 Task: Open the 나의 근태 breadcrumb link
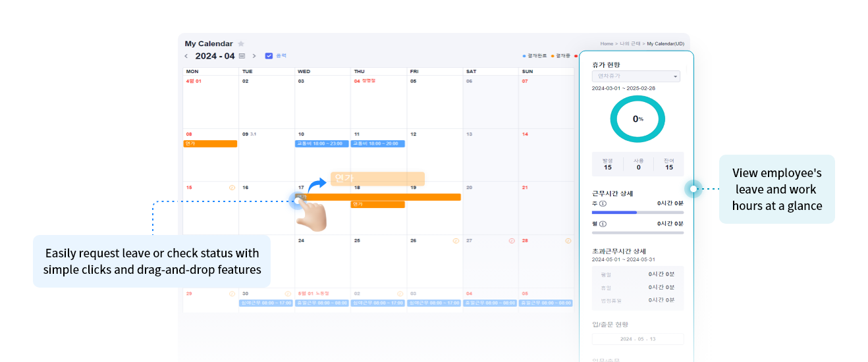pyautogui.click(x=630, y=44)
